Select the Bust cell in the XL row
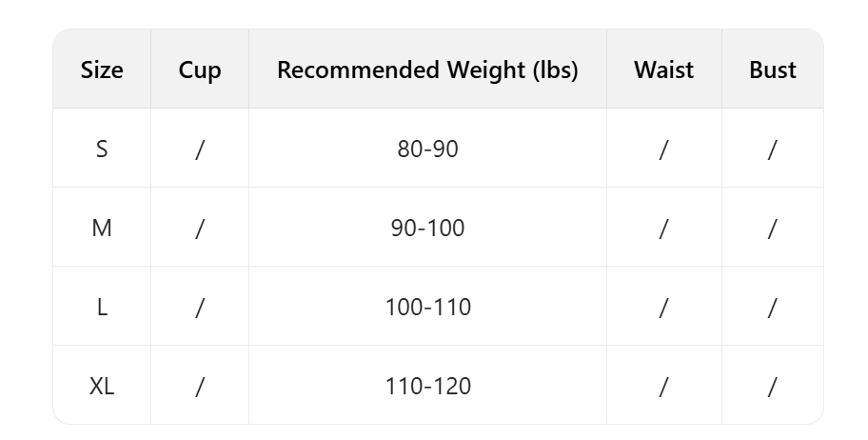This screenshot has width=868, height=440. click(x=772, y=386)
